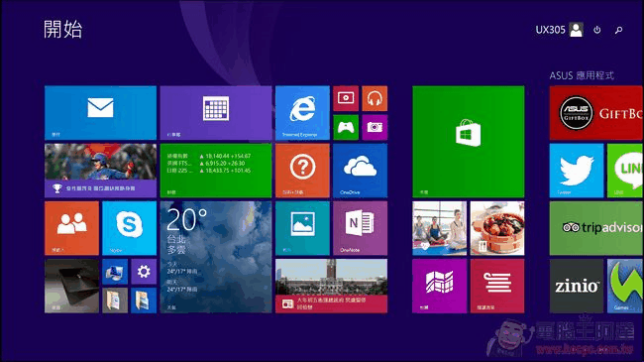The height and width of the screenshot is (362, 644).
Task: Open the Video tile
Action: click(346, 98)
